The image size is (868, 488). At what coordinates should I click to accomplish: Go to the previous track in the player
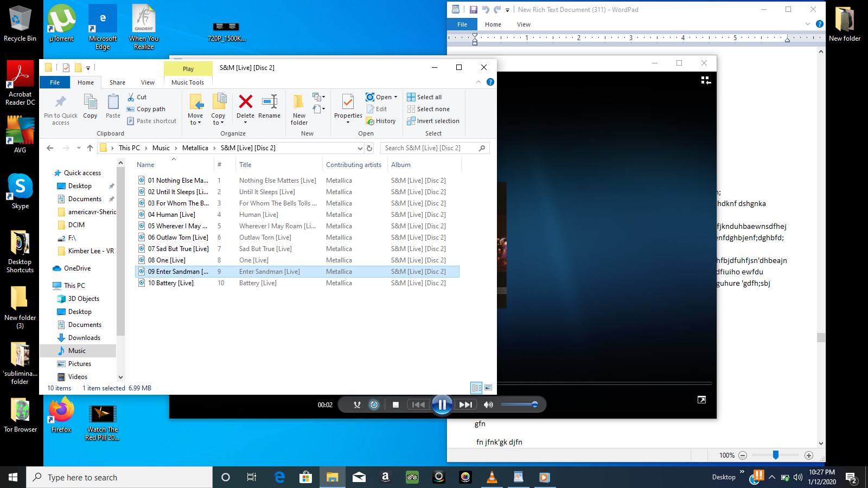418,404
